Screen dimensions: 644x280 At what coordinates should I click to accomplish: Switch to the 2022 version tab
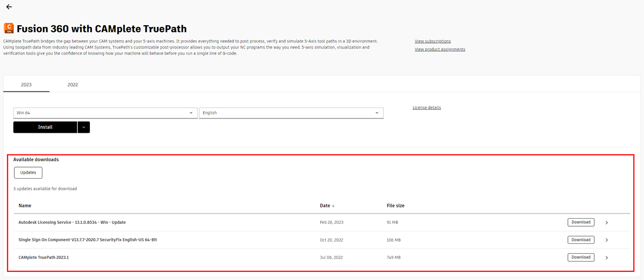tap(73, 85)
